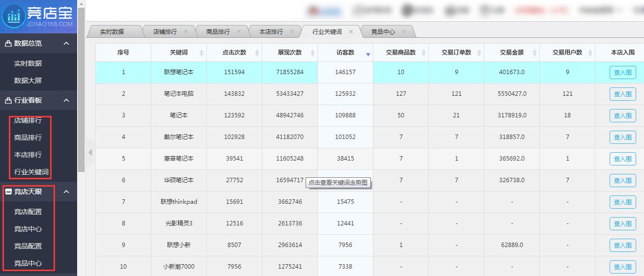The width and height of the screenshot is (644, 276).
Task: Sort by the 交易用户数 column arrows
Action: (x=590, y=53)
